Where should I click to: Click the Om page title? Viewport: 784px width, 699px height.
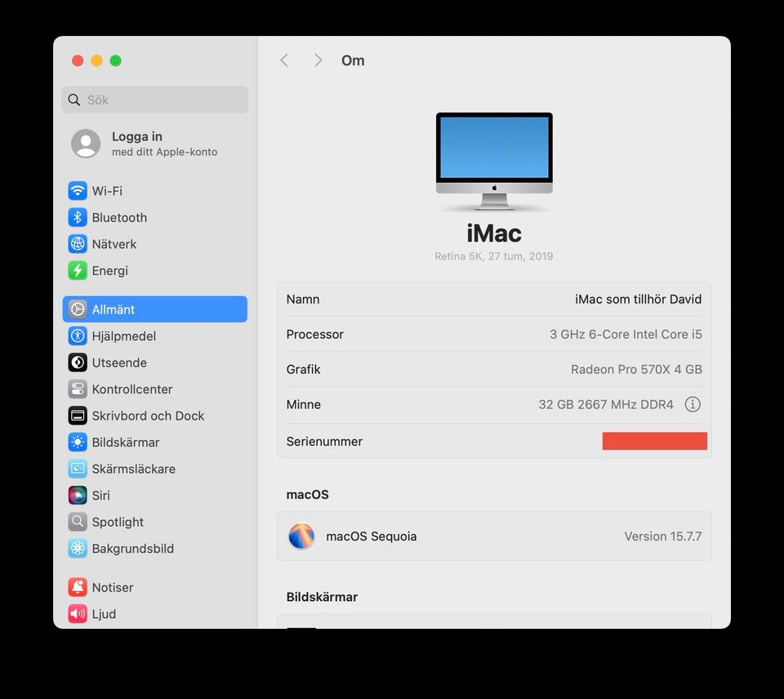click(x=353, y=60)
